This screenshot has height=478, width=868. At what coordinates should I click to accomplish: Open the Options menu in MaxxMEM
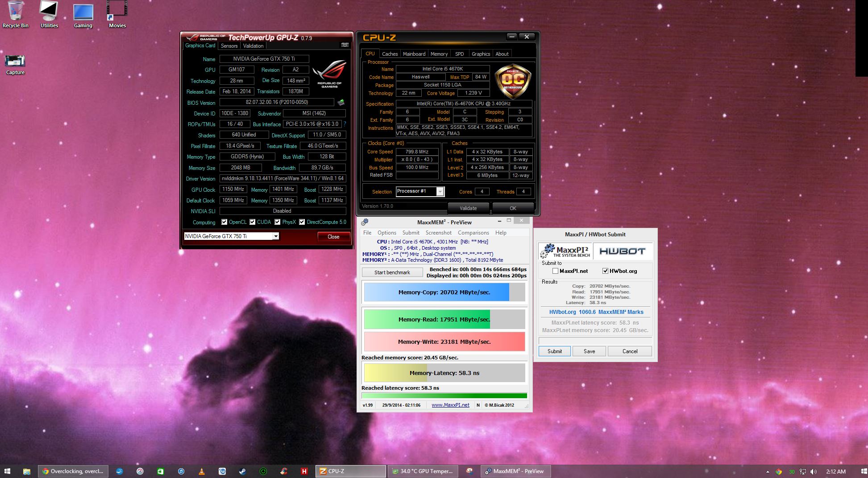(386, 233)
